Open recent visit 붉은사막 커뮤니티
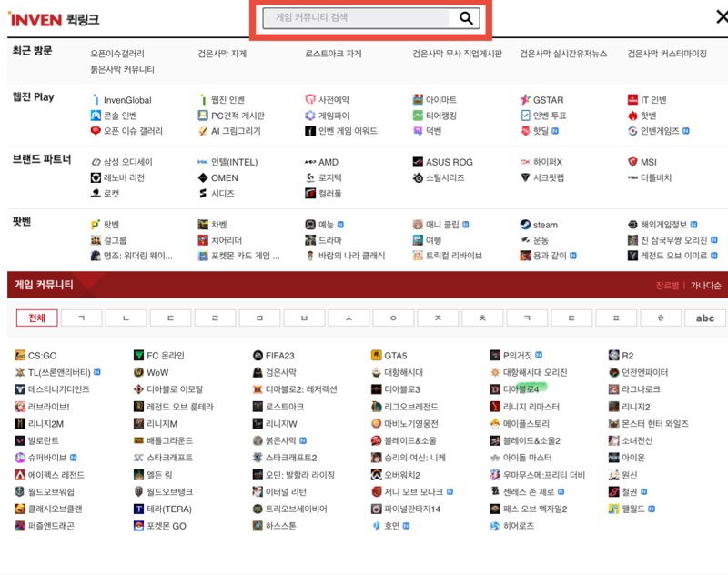The width and height of the screenshot is (728, 575). (123, 69)
